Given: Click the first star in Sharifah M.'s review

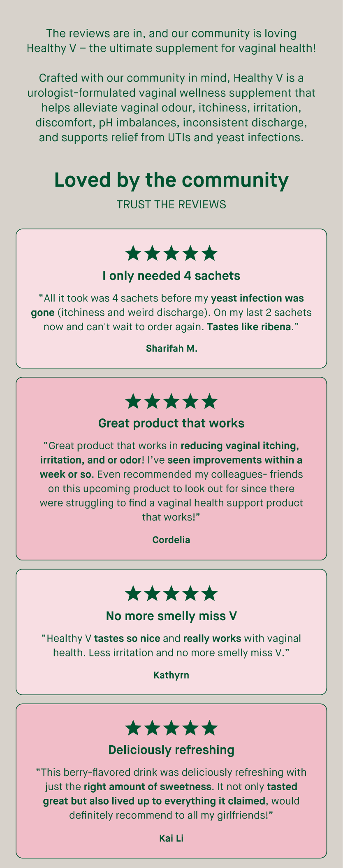Looking at the screenshot, I should coord(133,253).
